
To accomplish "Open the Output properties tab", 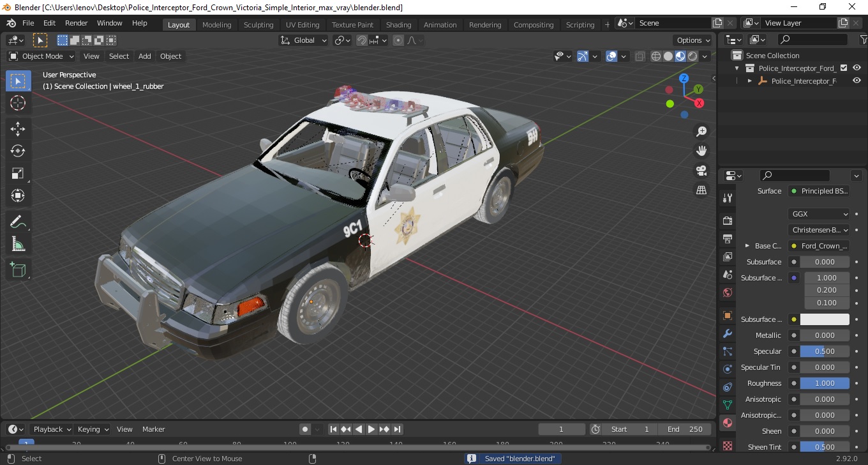I will tap(727, 238).
